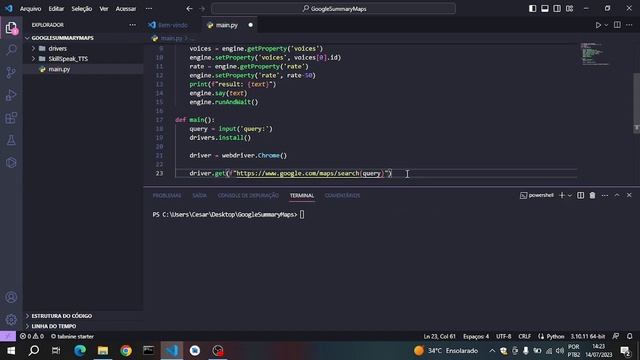Open the run button dropdown arrow
This screenshot has width=640, height=360.
click(606, 25)
